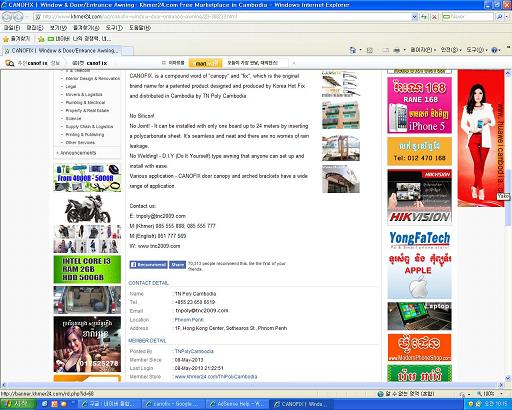This screenshot has width=512, height=410.
Task: Open the Supply Chain & Logistics category
Action: 89,127
